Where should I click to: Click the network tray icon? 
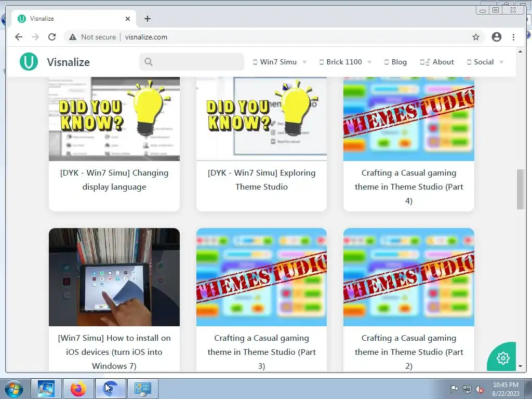(x=467, y=389)
